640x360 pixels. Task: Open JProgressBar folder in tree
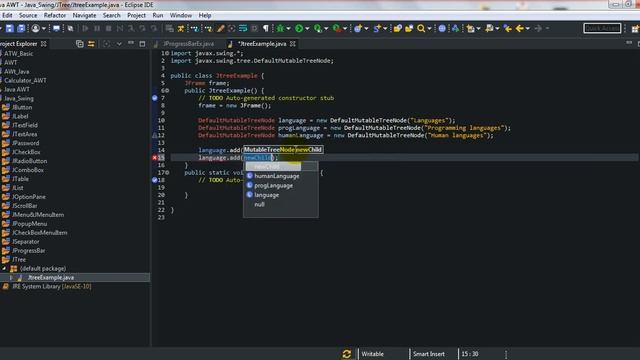coord(28,251)
